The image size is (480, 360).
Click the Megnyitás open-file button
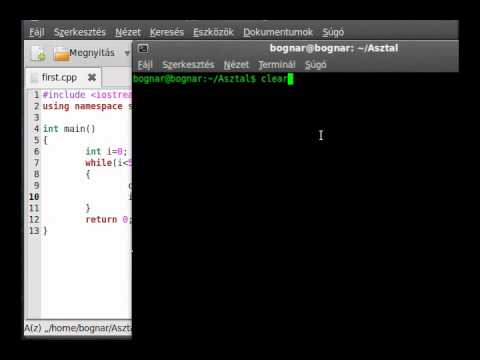[x=85, y=53]
